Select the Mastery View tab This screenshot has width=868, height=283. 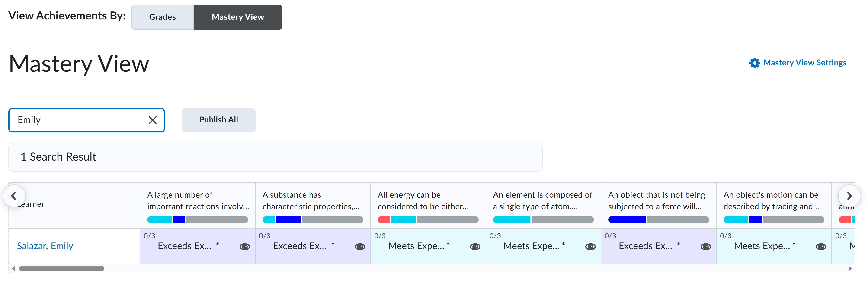(237, 17)
